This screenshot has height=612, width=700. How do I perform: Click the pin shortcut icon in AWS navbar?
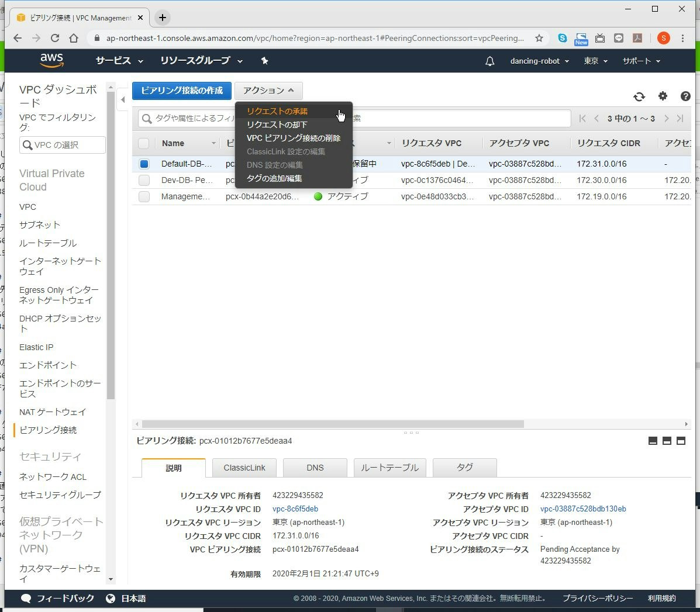[x=265, y=61]
